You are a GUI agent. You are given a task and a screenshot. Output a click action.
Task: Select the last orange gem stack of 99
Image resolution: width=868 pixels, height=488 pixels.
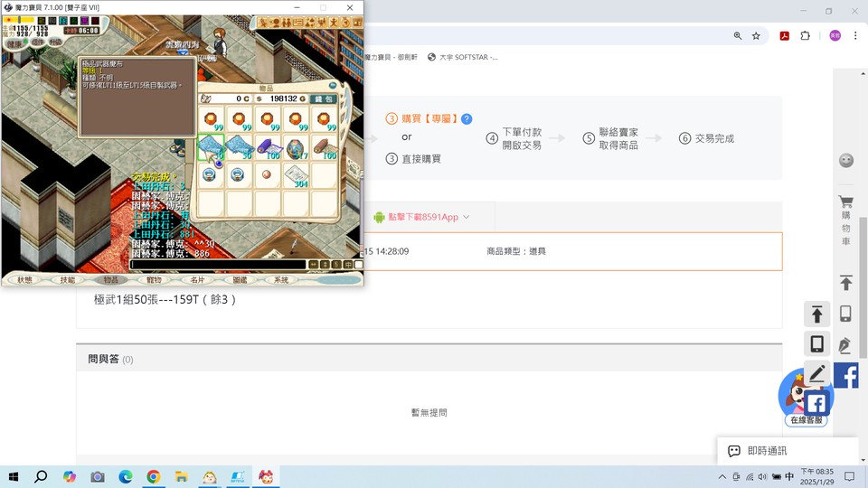325,119
